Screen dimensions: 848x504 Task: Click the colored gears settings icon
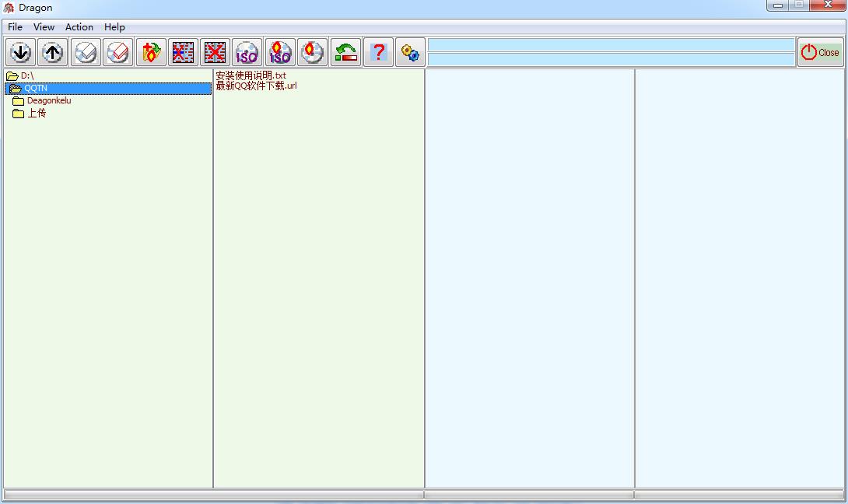(411, 52)
